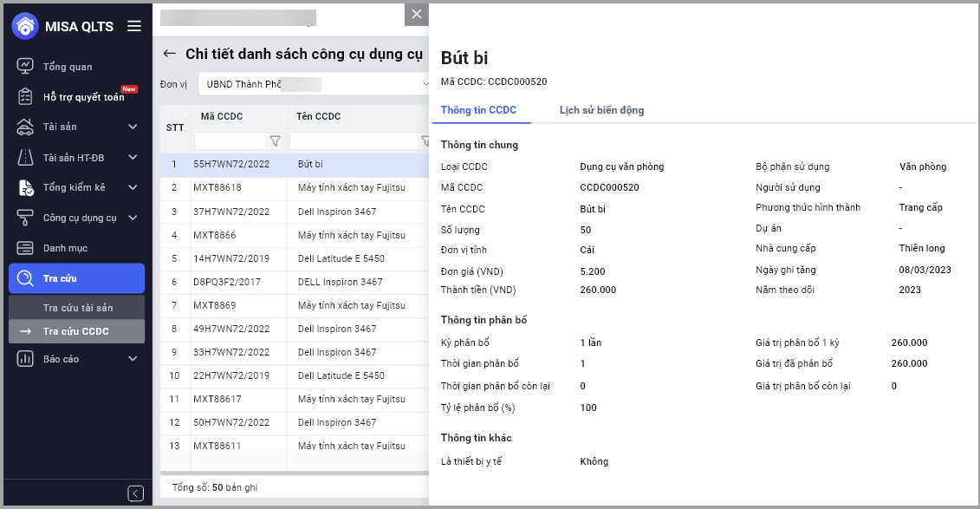980x509 pixels.
Task: Toggle the hamburger menu icon
Action: 134,26
